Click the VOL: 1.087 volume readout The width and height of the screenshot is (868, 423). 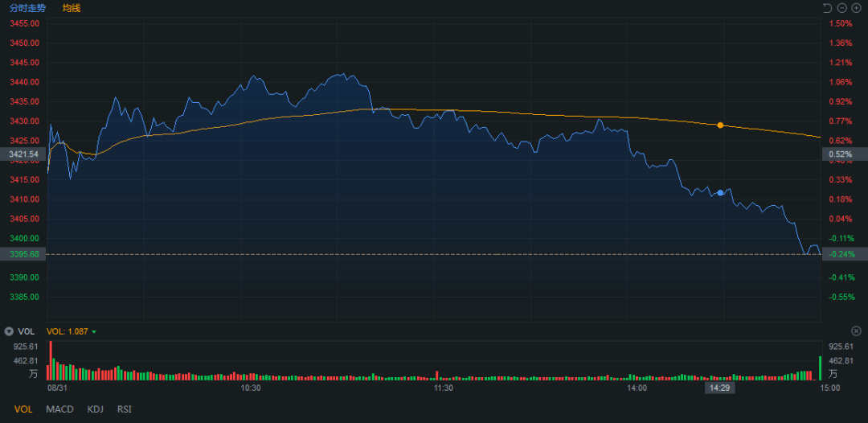(67, 331)
